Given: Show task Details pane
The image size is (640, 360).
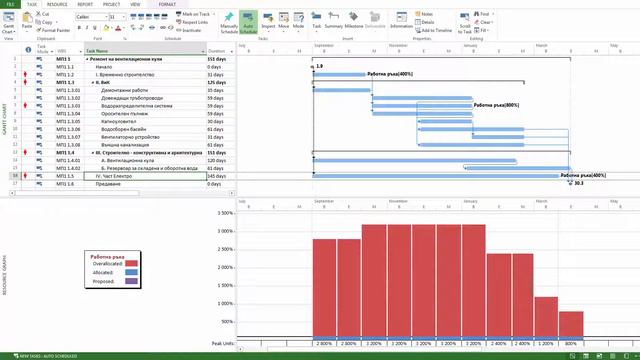Looking at the screenshot, I should tap(424, 22).
